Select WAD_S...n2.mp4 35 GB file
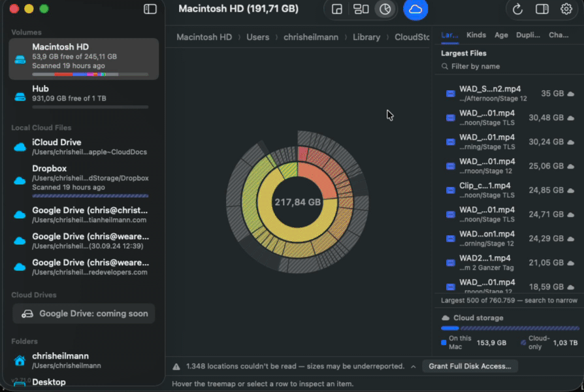This screenshot has height=392, width=584. (x=510, y=93)
